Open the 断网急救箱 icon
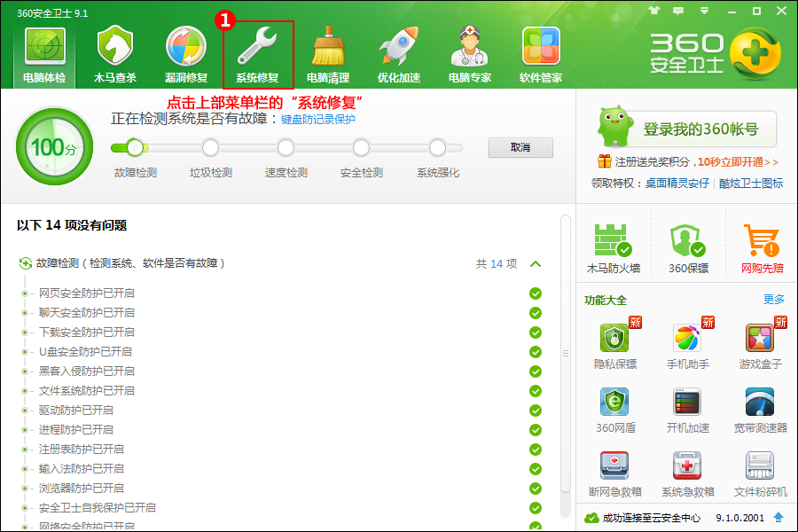This screenshot has height=532, width=798. [614, 465]
